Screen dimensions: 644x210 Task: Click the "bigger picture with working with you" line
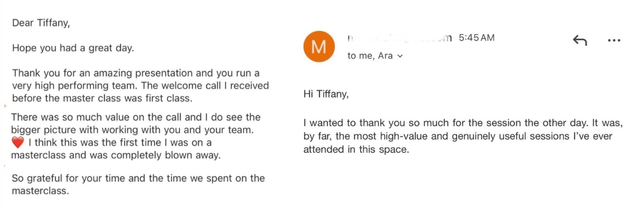[x=132, y=130]
